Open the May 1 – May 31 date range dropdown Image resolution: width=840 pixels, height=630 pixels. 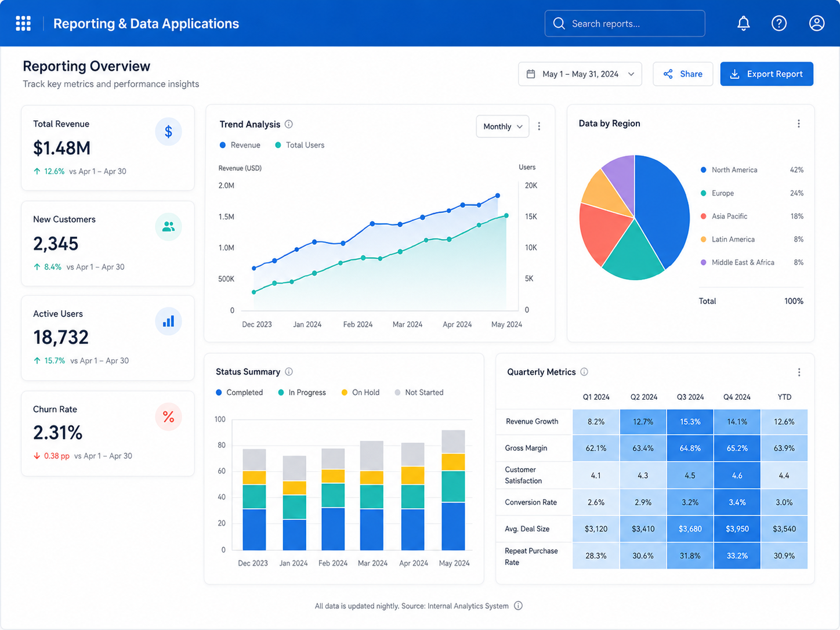click(580, 74)
